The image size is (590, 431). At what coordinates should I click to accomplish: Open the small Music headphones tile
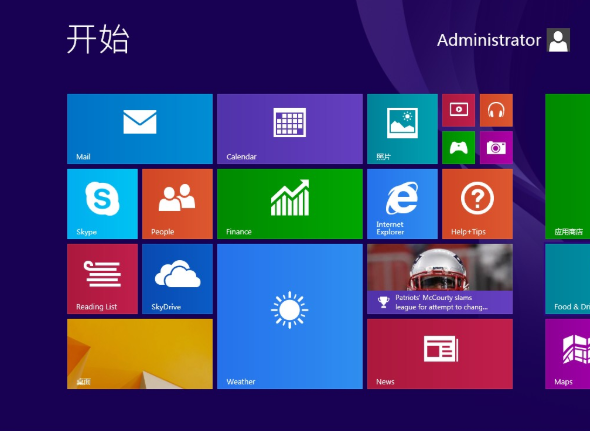(496, 110)
